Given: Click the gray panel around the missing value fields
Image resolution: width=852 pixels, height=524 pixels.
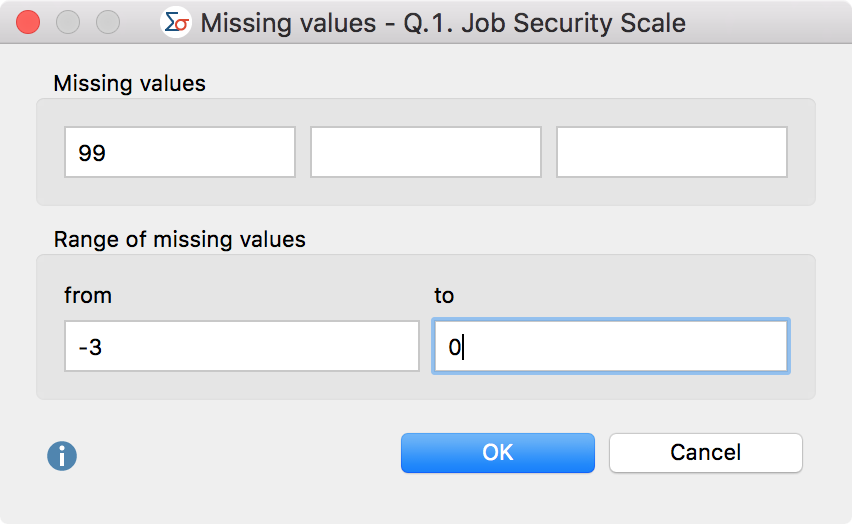Looking at the screenshot, I should pyautogui.click(x=425, y=192).
